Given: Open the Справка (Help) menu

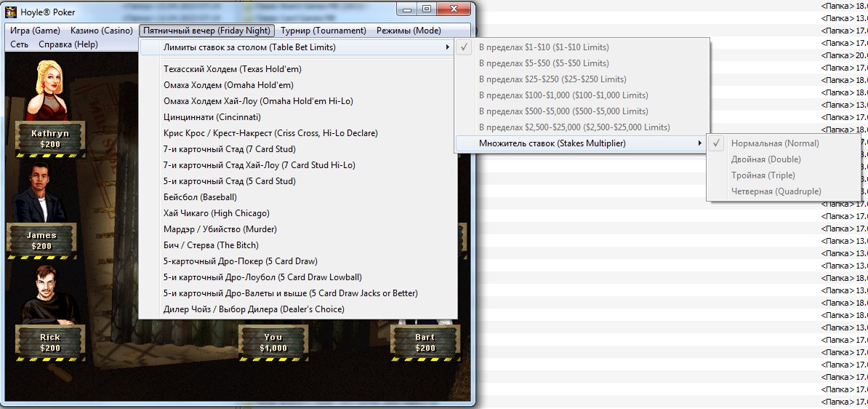Looking at the screenshot, I should coord(68,44).
